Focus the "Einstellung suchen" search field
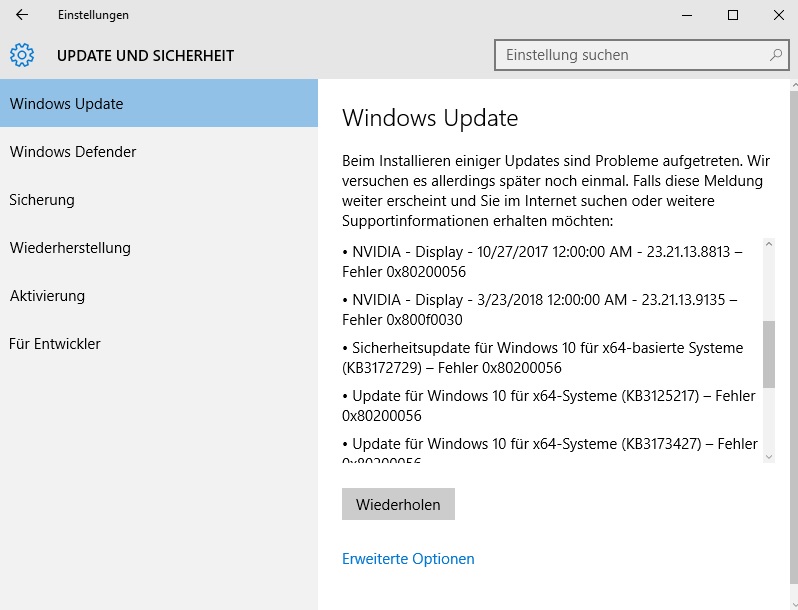The image size is (798, 610). pos(630,55)
